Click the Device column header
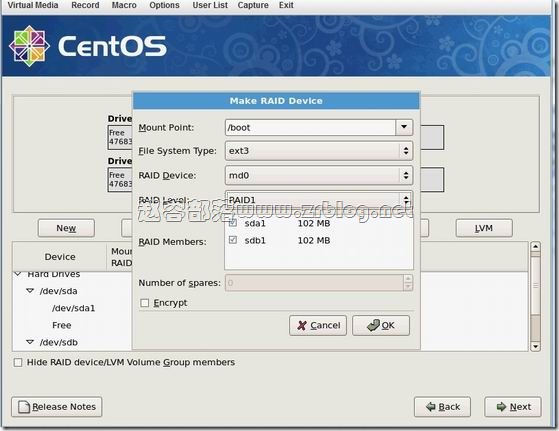This screenshot has width=559, height=431. (60, 257)
